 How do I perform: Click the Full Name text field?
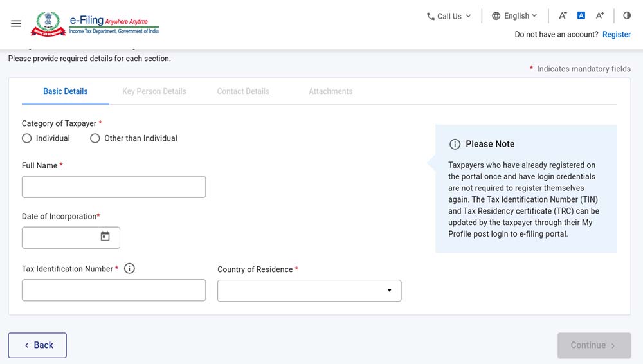coord(114,187)
